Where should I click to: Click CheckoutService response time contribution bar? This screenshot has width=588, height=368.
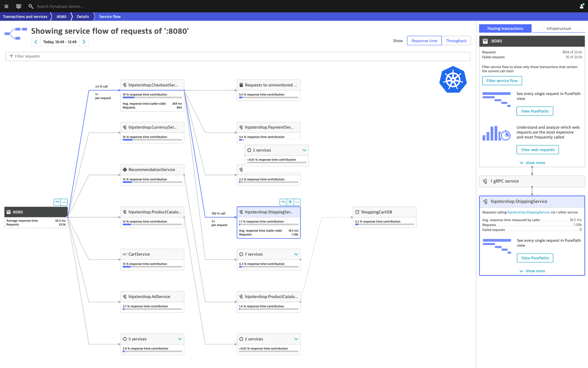coord(153,98)
